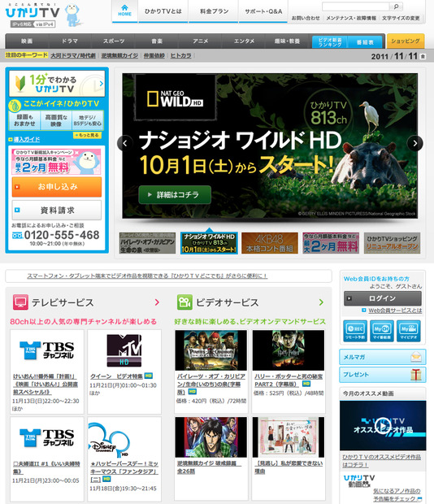
Task: Click the ひかりTV logo
Action: pos(33,12)
